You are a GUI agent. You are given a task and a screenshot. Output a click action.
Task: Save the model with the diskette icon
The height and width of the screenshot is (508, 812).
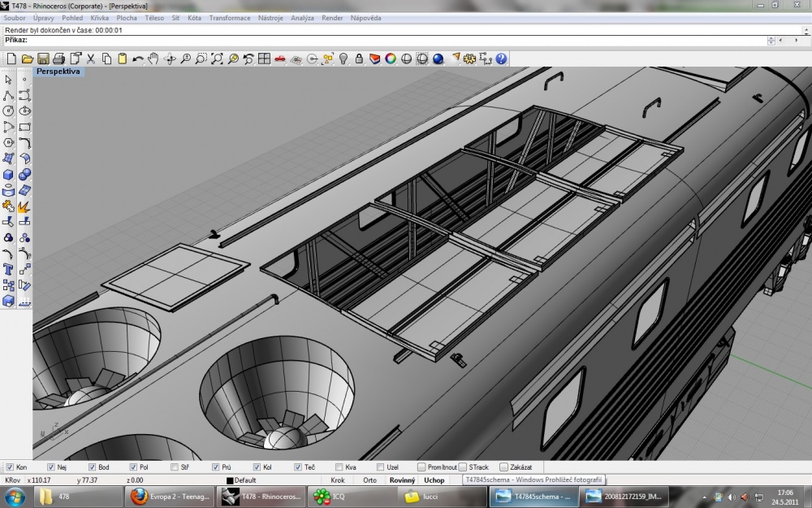tap(44, 59)
